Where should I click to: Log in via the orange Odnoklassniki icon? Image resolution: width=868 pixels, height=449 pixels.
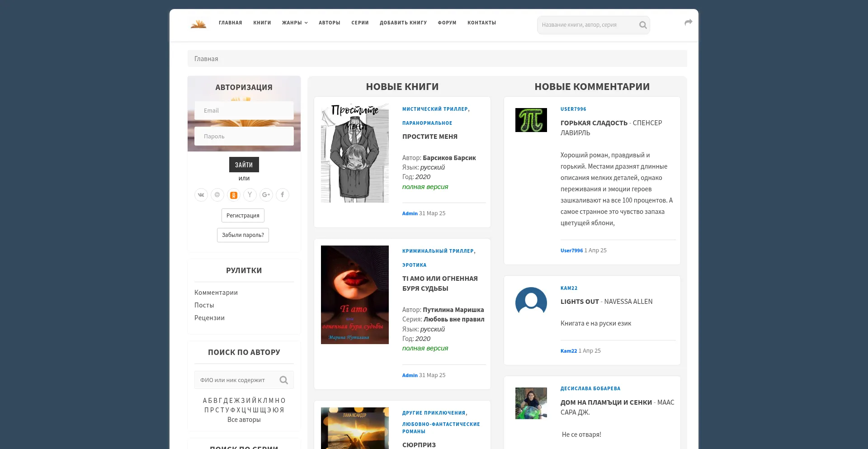[234, 195]
